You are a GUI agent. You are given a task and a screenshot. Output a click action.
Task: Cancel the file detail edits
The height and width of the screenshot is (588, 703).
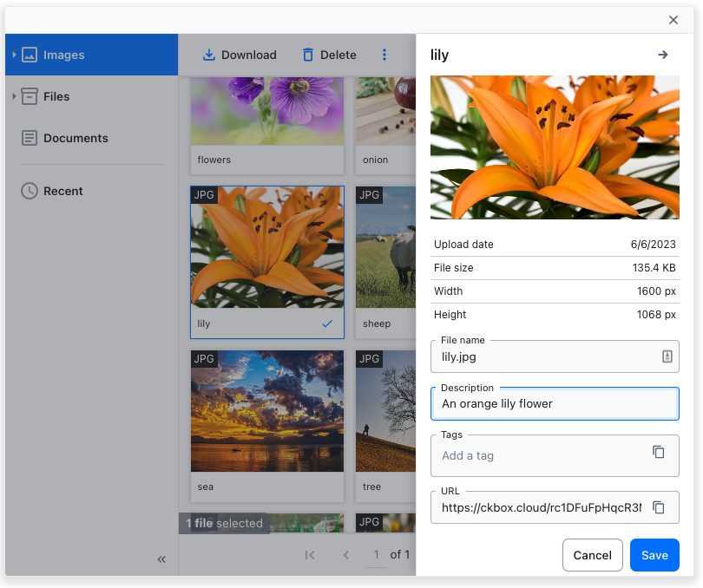tap(593, 555)
